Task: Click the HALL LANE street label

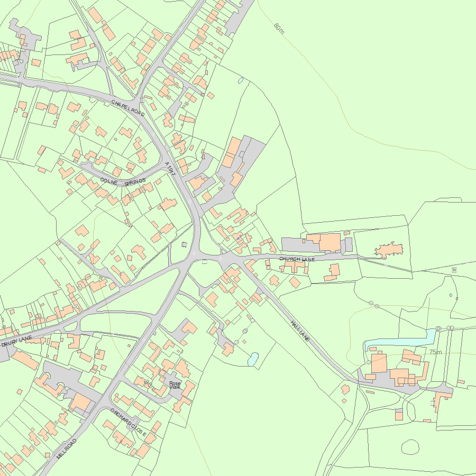Action: coord(300,331)
